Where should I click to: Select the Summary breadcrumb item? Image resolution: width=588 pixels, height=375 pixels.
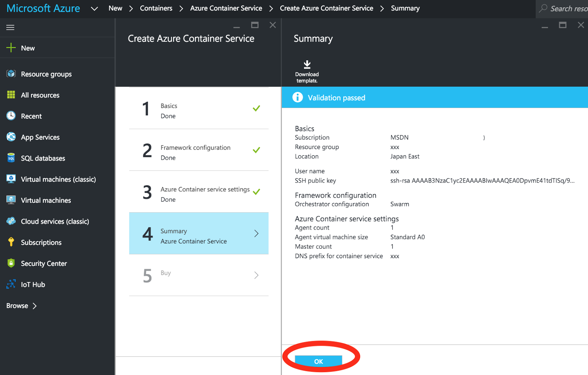tap(405, 8)
